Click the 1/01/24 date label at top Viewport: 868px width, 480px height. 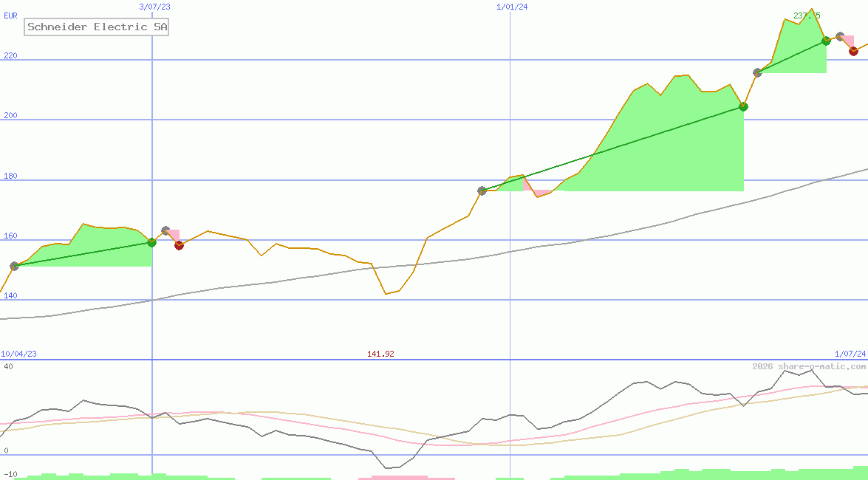coord(512,7)
